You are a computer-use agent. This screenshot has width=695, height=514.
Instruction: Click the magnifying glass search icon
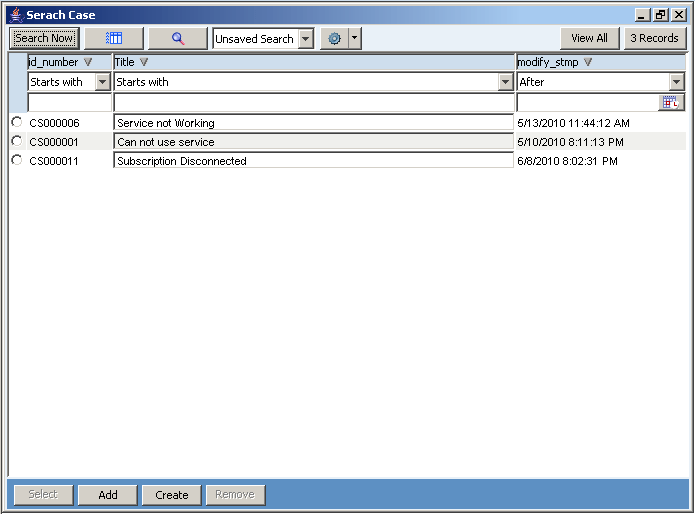(x=178, y=38)
